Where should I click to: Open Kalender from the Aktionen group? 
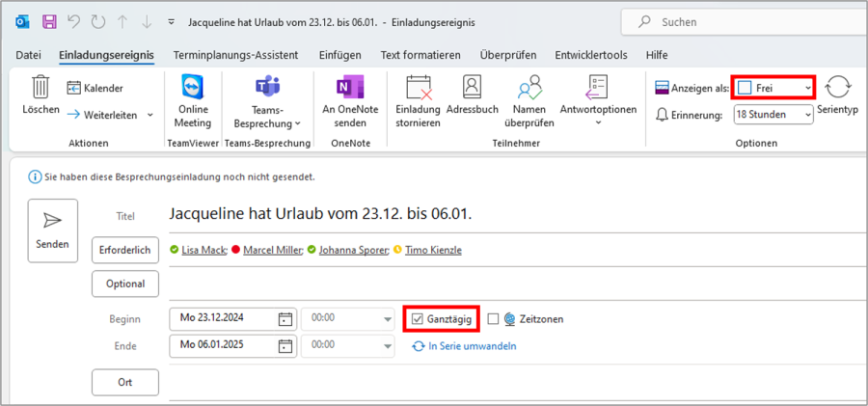coord(95,88)
